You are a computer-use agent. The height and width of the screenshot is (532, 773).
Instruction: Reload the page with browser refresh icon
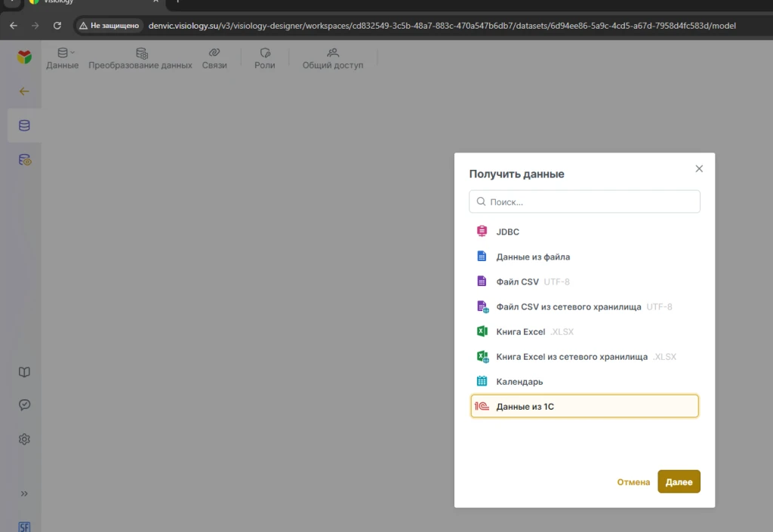click(x=57, y=26)
